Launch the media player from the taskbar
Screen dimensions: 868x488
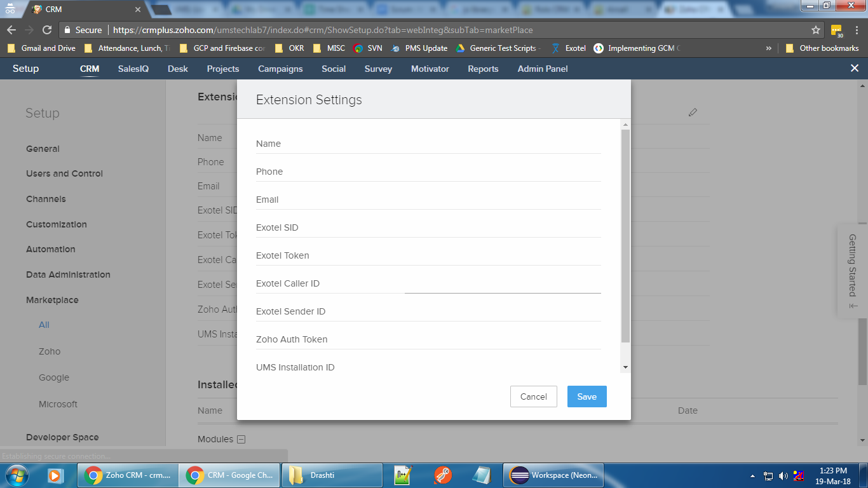tap(55, 475)
